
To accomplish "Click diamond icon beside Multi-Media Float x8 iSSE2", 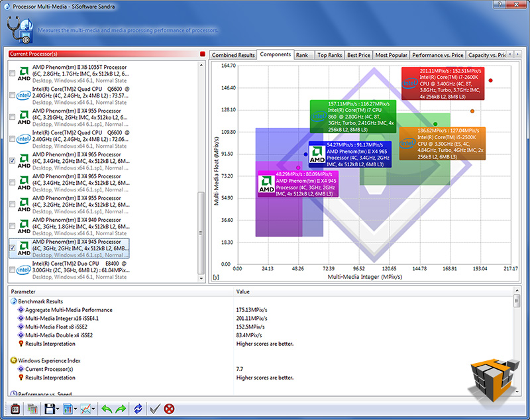I will (x=21, y=327).
